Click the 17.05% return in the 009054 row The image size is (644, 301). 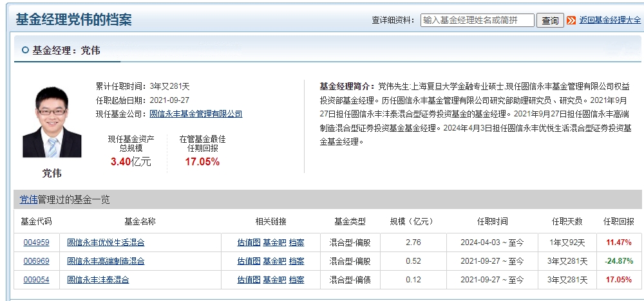[618, 280]
